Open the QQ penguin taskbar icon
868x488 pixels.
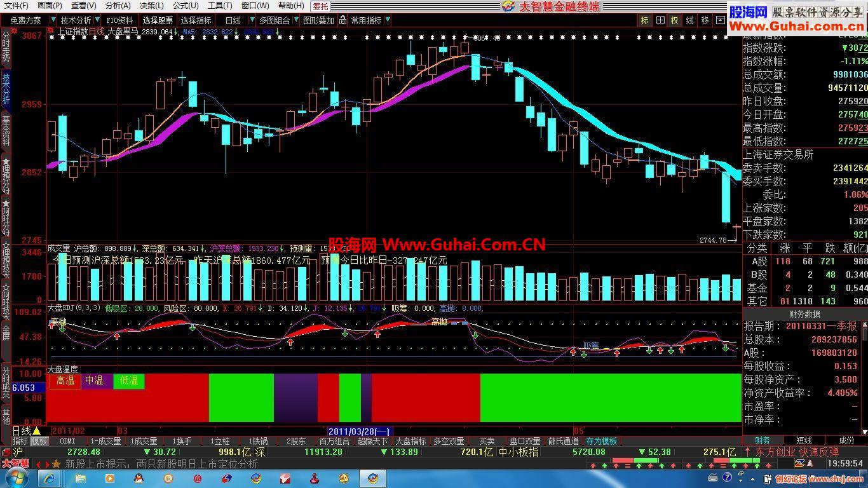pyautogui.click(x=139, y=478)
